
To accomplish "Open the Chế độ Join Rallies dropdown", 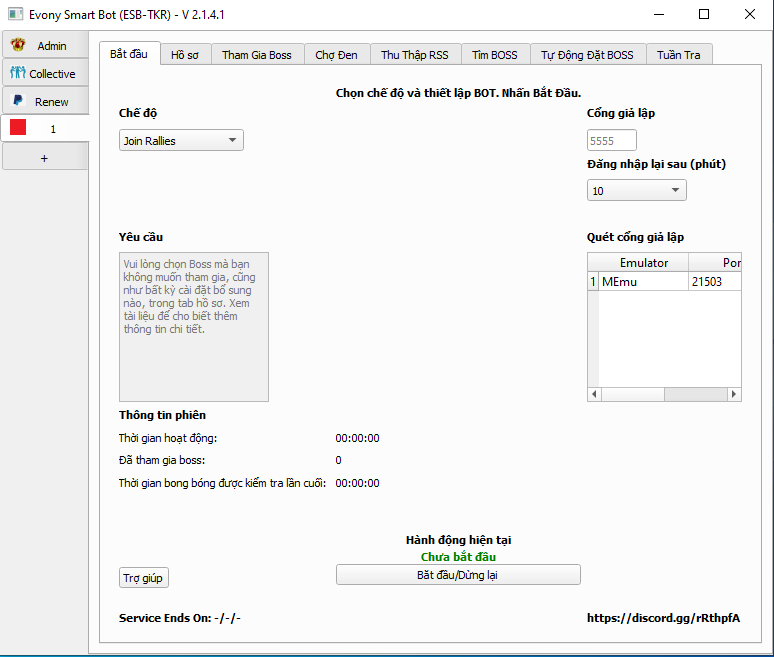I will coord(181,141).
